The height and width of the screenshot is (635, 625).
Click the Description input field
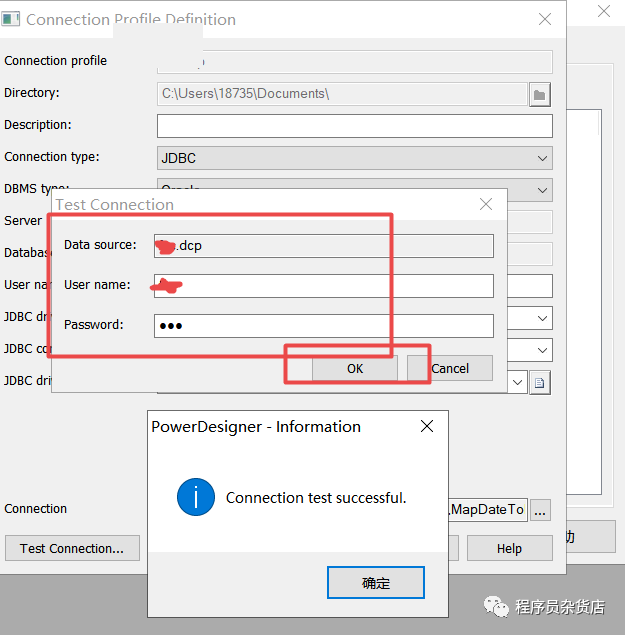coord(355,126)
